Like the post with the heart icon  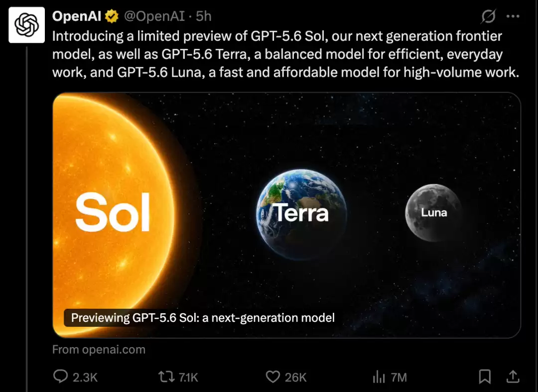(273, 377)
